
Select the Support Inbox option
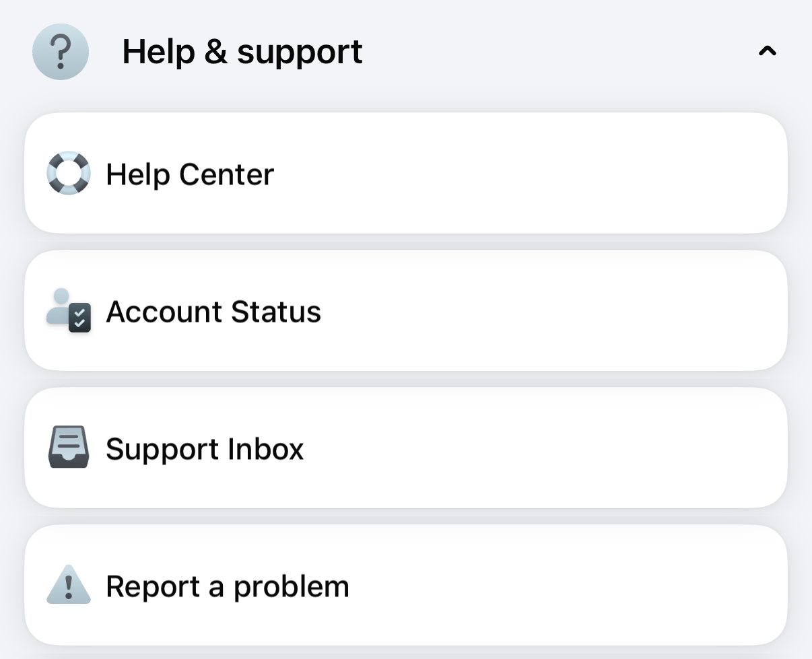204,448
